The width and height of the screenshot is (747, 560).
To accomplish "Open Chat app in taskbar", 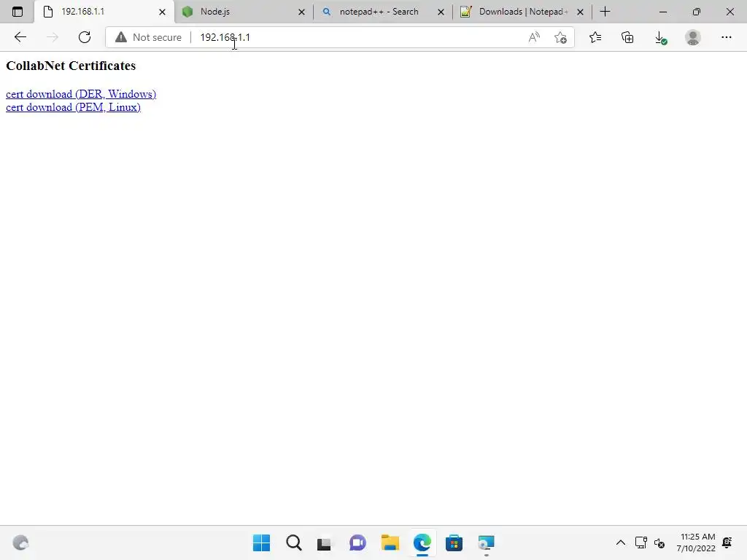I will pos(357,542).
